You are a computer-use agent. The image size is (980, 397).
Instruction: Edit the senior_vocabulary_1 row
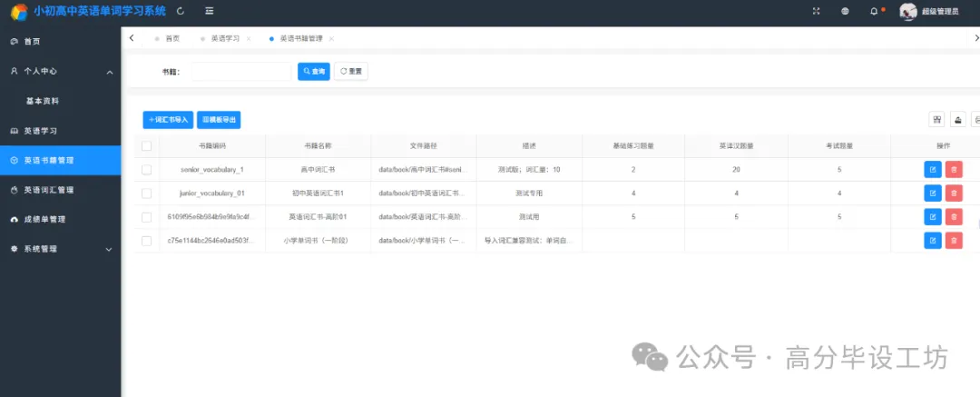[933, 170]
